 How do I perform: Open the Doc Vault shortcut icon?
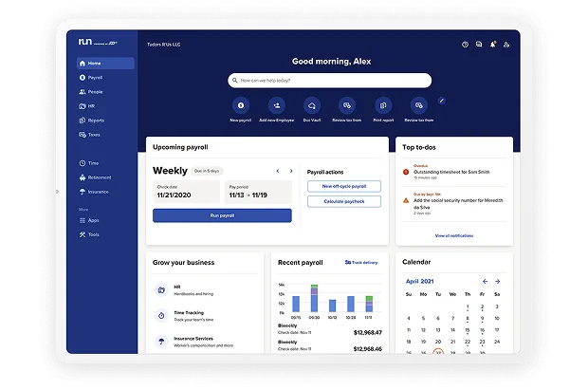click(x=312, y=105)
